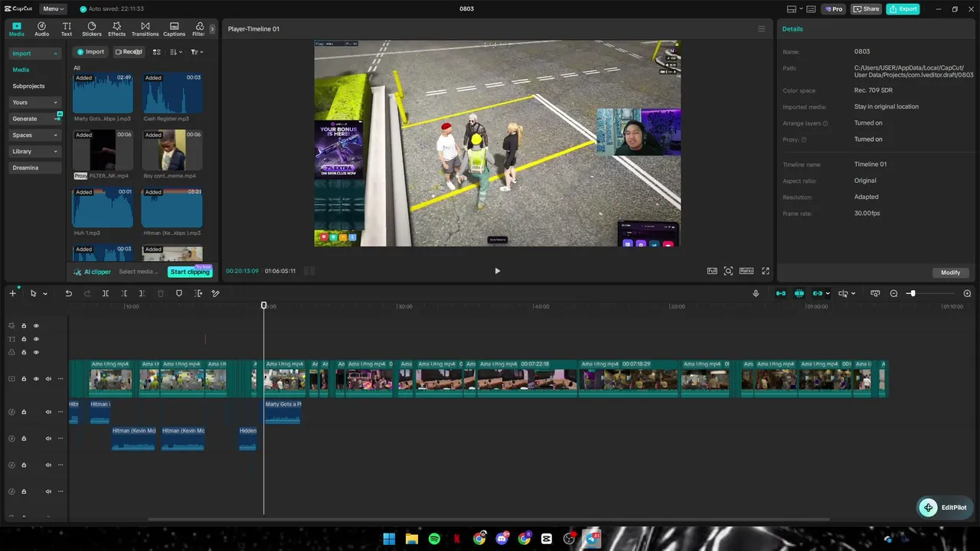Screen dimensions: 980x551
Task: Adjust the timeline zoom slider handle
Action: pos(912,293)
